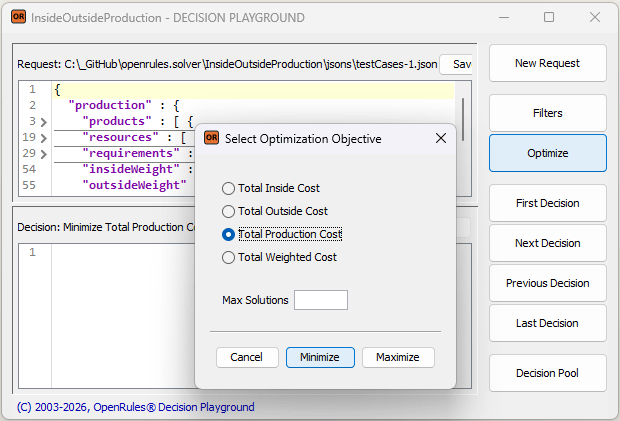Show the First Decision

[547, 203]
